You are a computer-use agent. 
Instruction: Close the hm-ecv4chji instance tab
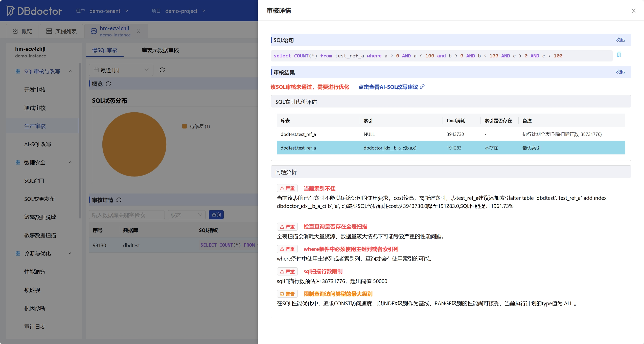[139, 31]
